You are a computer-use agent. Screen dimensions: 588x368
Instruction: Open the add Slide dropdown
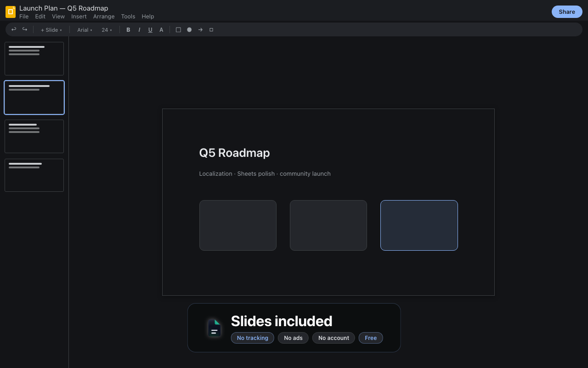click(51, 30)
